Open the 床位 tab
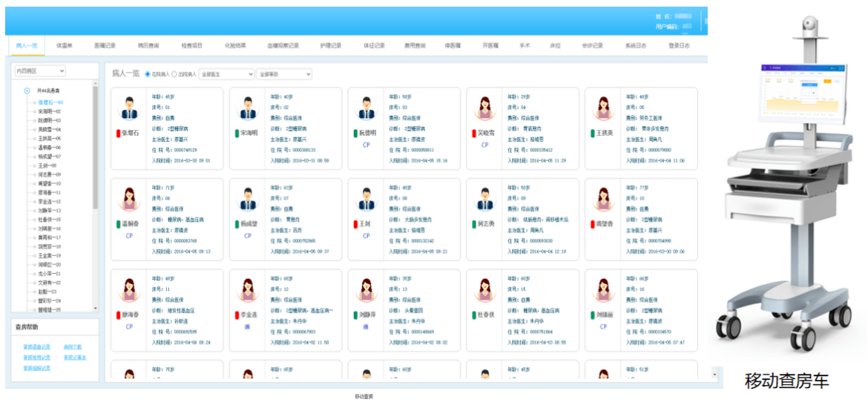Image resolution: width=868 pixels, height=408 pixels. pos(555,45)
